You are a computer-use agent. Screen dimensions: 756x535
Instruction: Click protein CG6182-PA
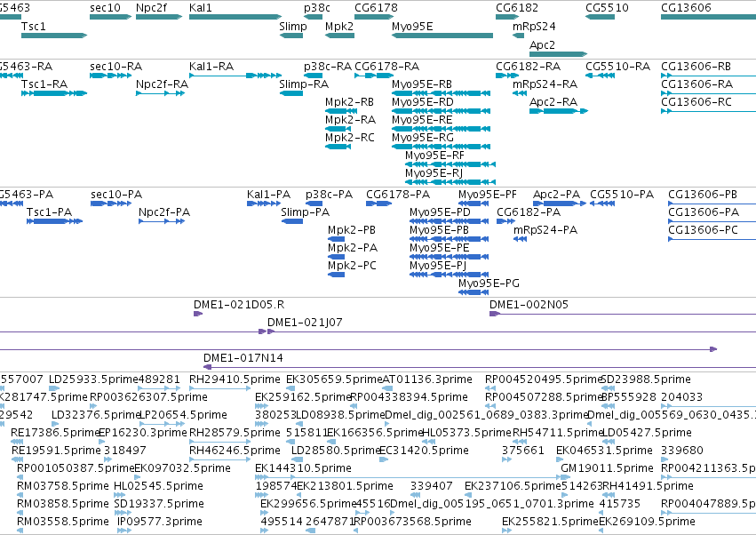(x=505, y=221)
